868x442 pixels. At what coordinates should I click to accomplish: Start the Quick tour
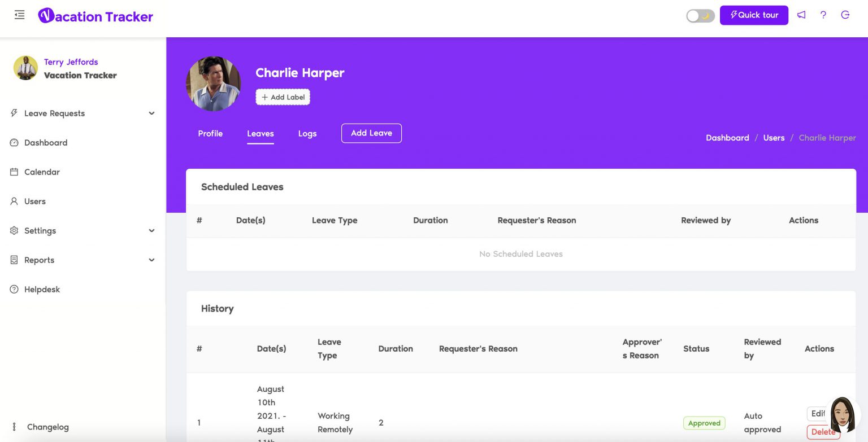(x=754, y=15)
